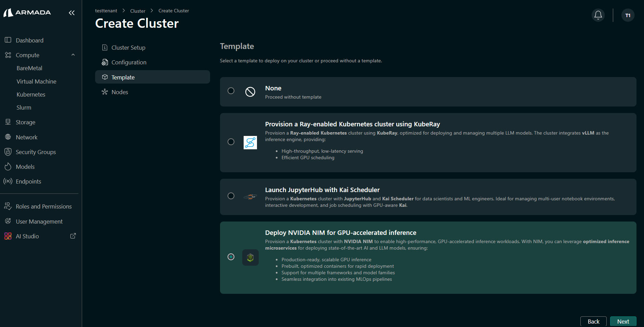Select the Network globe icon
Screen dimensions: 644x327
pyautogui.click(x=8, y=137)
